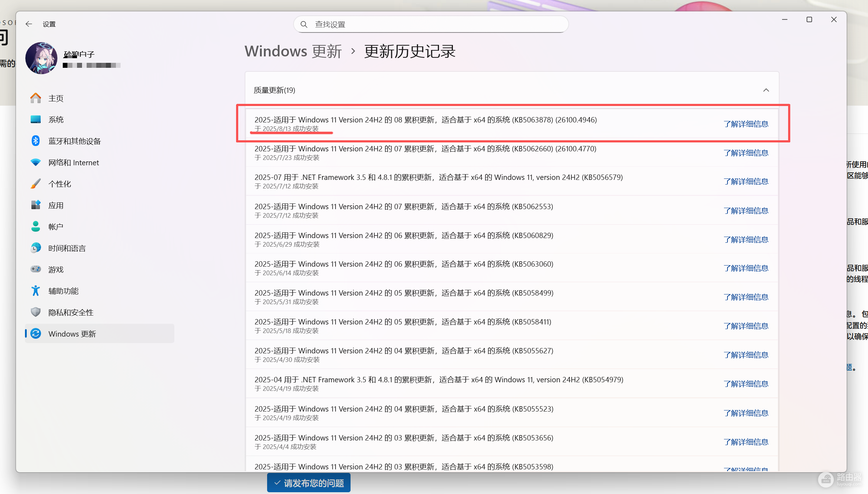Image resolution: width=868 pixels, height=494 pixels.
Task: Select 隐私和安全性 in the navigation
Action: tap(99, 312)
